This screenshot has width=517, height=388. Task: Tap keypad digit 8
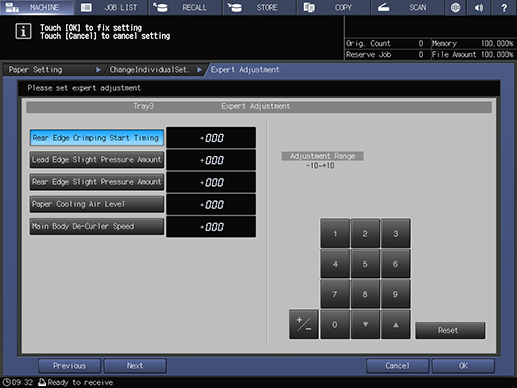point(365,294)
